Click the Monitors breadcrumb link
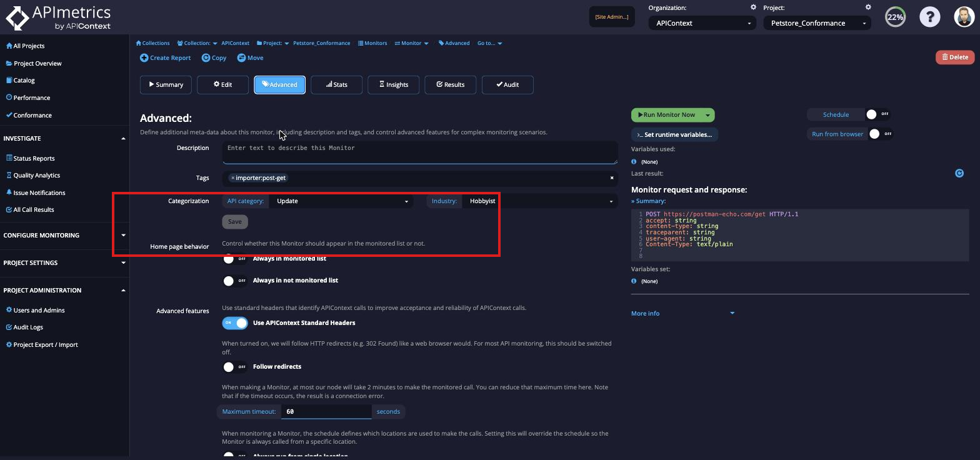 click(x=372, y=43)
